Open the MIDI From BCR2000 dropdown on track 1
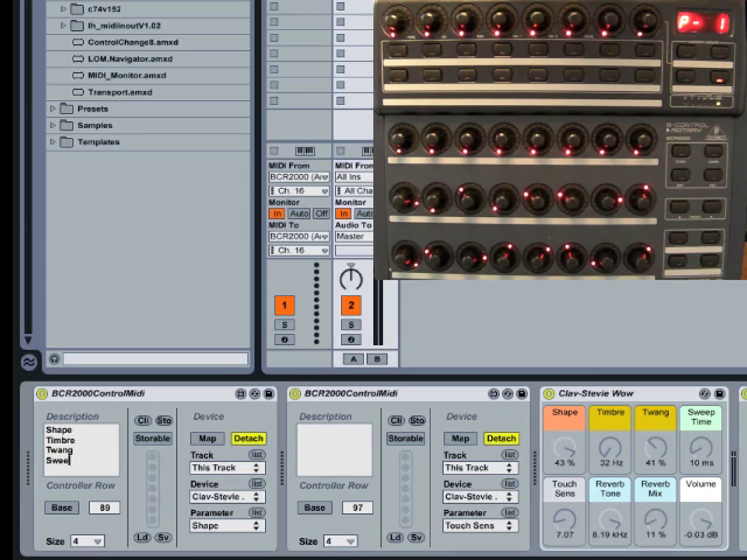Image resolution: width=747 pixels, height=560 pixels. [299, 177]
